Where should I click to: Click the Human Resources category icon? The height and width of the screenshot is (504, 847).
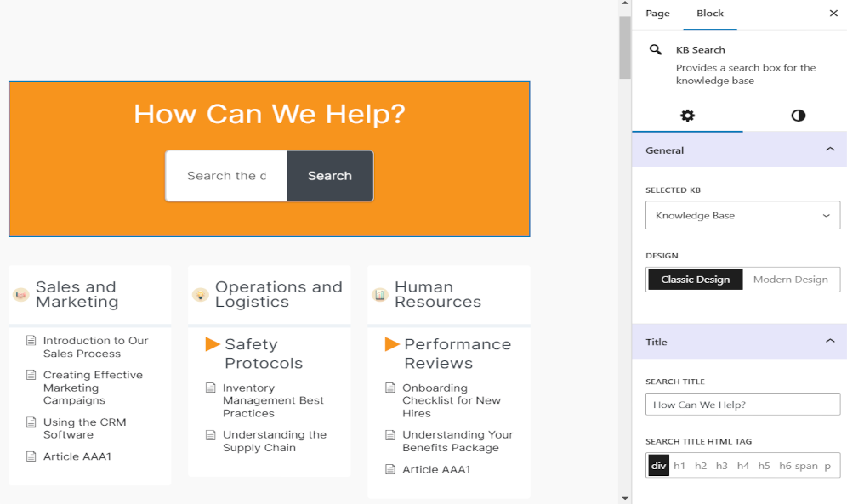380,295
